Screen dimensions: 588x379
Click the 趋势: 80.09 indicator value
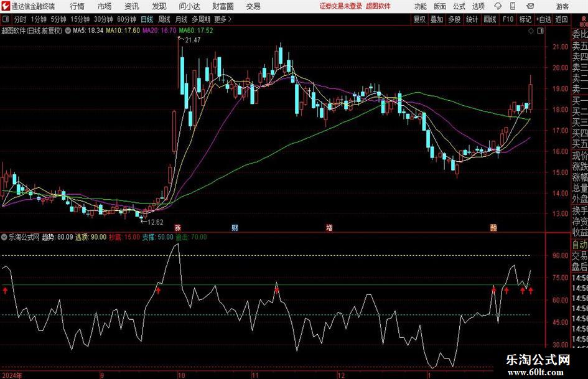(57, 237)
